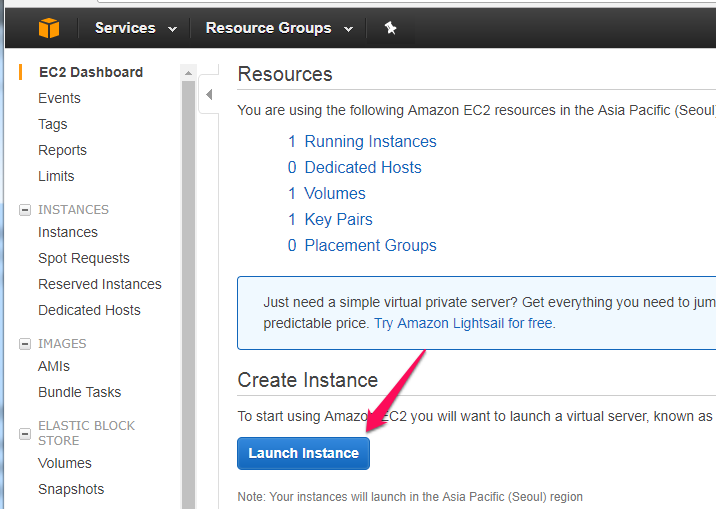Viewport: 716px width, 509px height.
Task: Click the 0 Placement Groups link
Action: (x=362, y=246)
